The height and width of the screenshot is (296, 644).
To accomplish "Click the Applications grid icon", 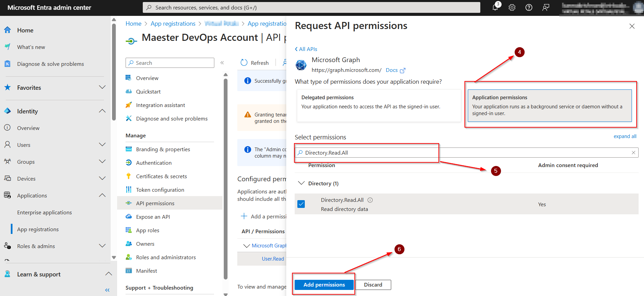I will [7, 195].
